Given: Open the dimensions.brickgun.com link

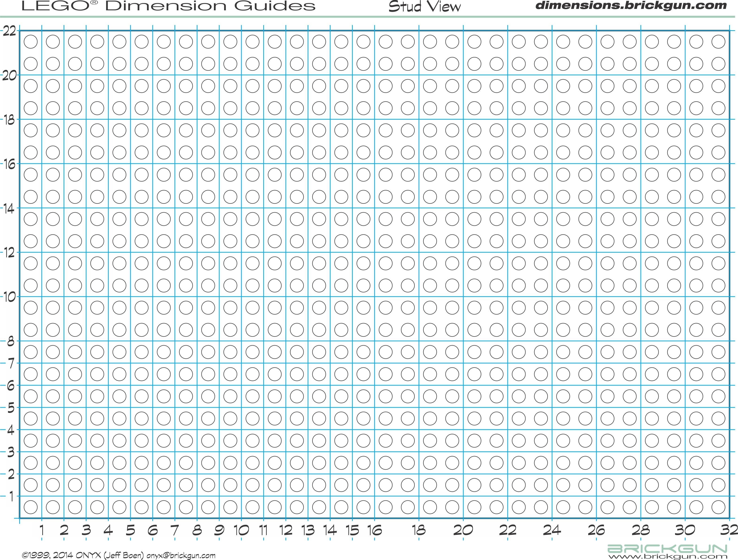Looking at the screenshot, I should click(631, 5).
